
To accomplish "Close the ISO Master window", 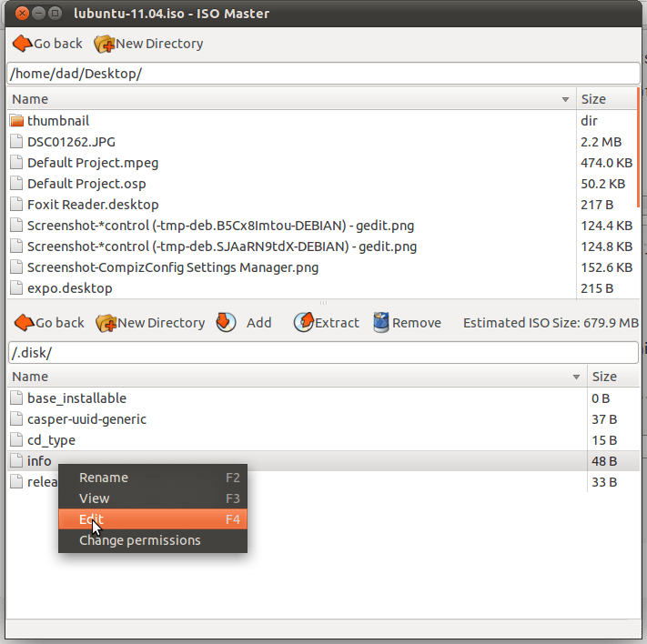I will coord(22,14).
